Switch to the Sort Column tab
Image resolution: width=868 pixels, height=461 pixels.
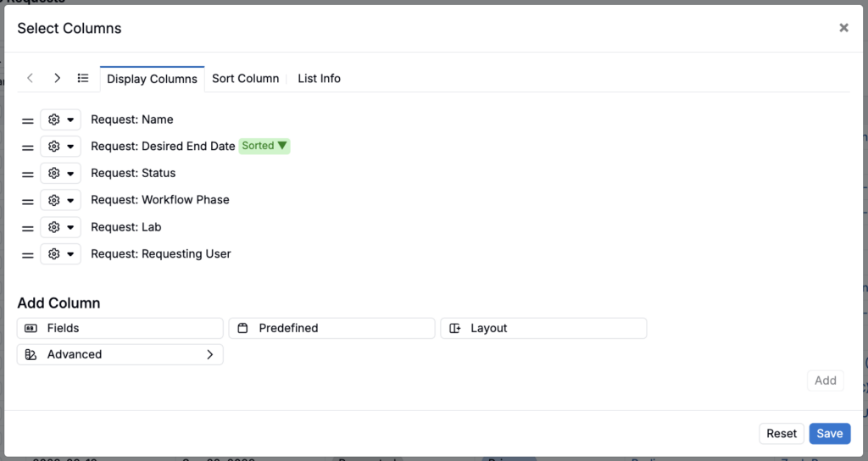(x=245, y=79)
